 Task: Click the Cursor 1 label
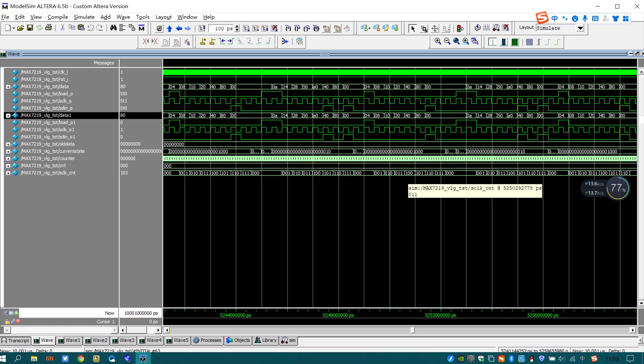105,322
